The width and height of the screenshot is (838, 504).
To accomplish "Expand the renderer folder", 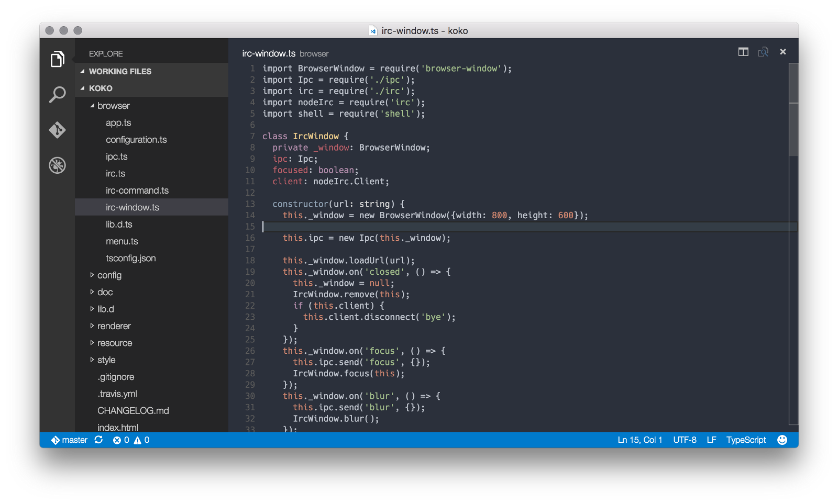I will tap(113, 326).
